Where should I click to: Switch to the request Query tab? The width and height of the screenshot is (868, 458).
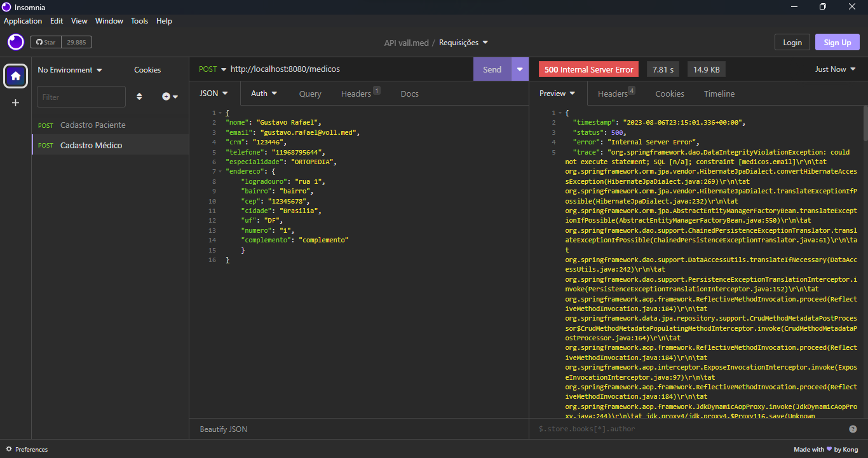point(310,94)
